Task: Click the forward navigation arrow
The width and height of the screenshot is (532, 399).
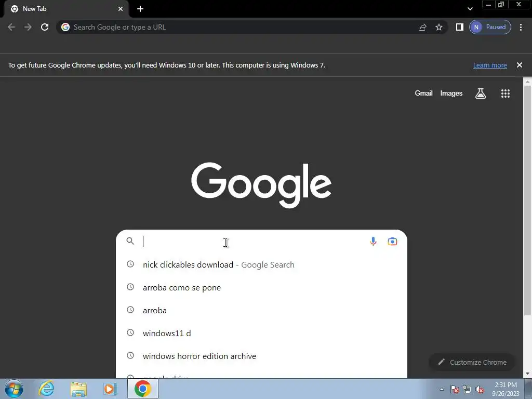Action: click(x=28, y=27)
